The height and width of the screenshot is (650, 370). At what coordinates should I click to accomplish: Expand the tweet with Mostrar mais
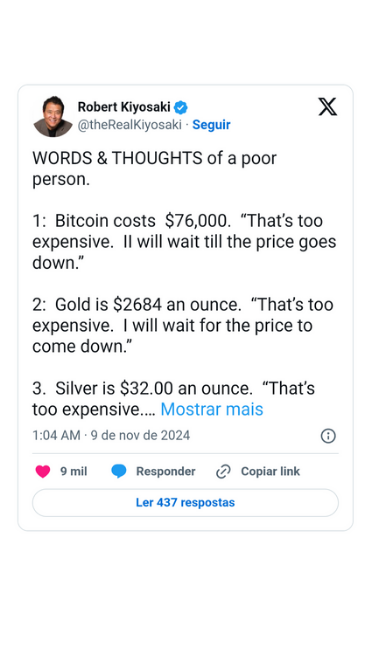[x=212, y=410]
